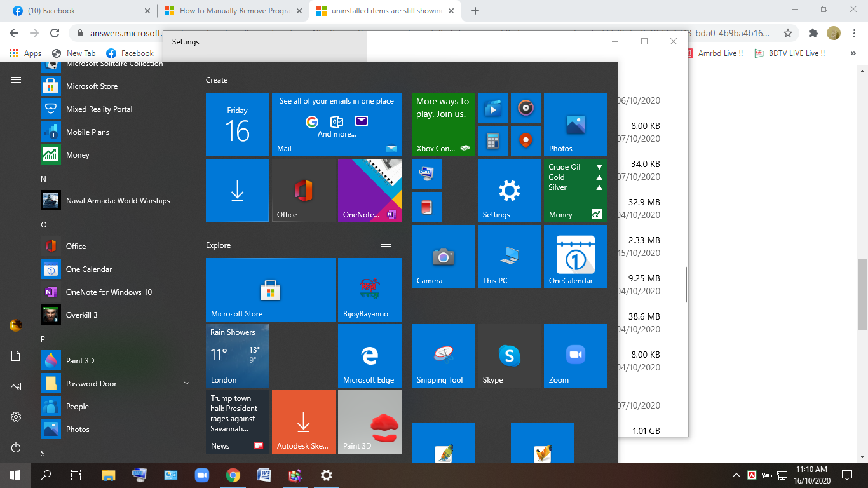This screenshot has width=868, height=488.
Task: Open Word from the taskbar
Action: coord(264,475)
